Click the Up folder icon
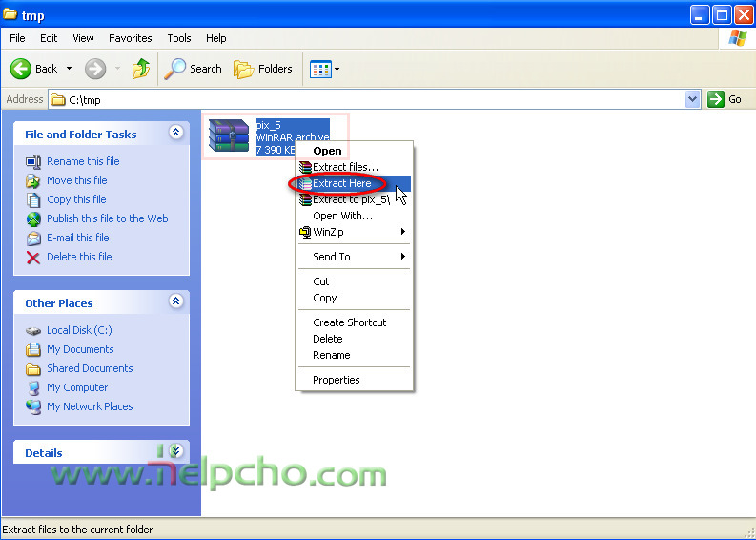 (141, 69)
